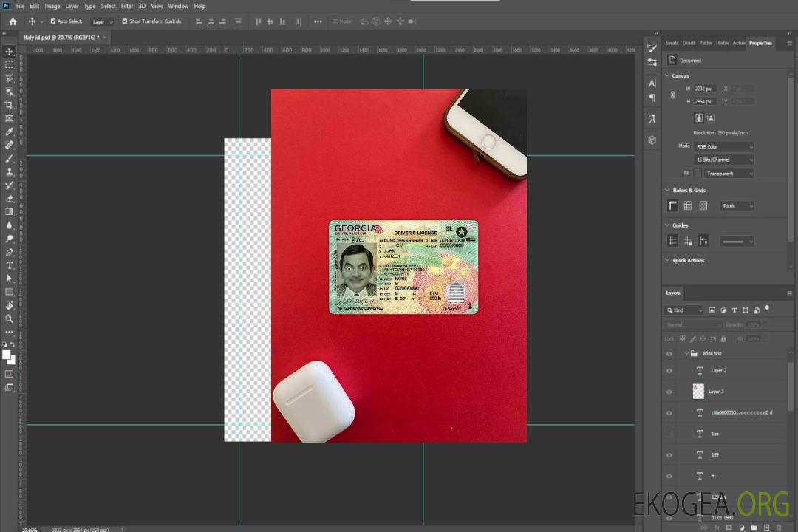Select the Horizontal Type tool
Screen dimensions: 798x532
pos(10,265)
